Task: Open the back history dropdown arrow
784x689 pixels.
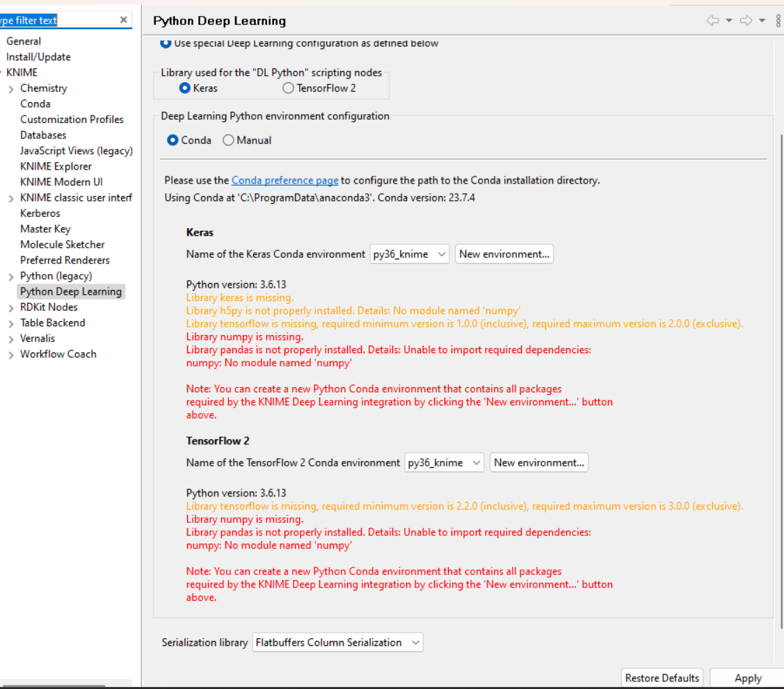Action: [729, 21]
